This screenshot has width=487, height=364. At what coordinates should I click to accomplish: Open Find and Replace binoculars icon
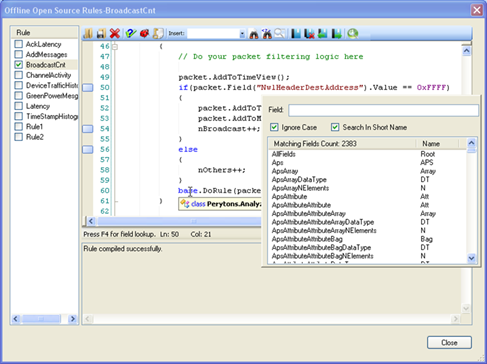pyautogui.click(x=267, y=34)
